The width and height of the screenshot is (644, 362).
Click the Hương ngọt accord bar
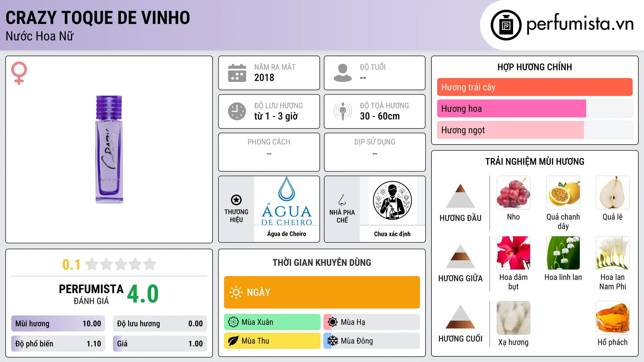tap(535, 130)
